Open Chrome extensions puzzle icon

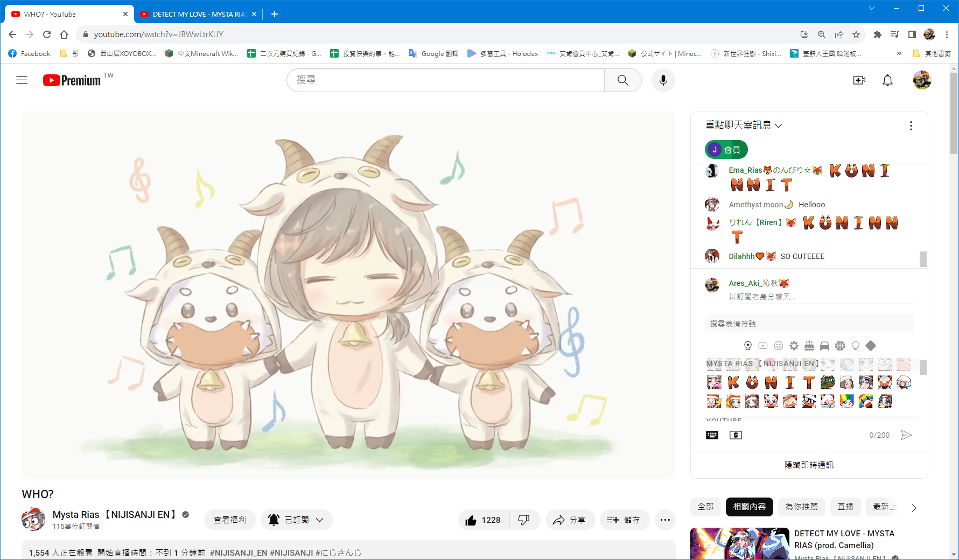[x=878, y=34]
